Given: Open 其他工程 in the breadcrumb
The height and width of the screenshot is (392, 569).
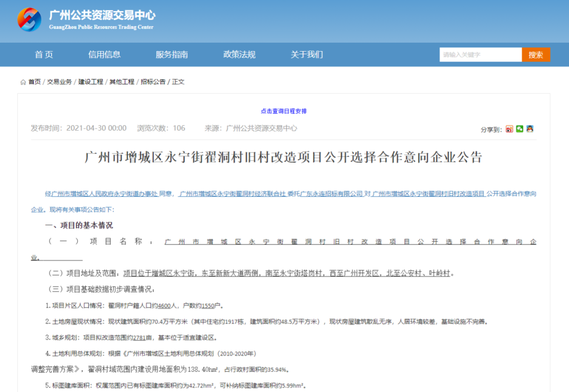Looking at the screenshot, I should (x=122, y=82).
